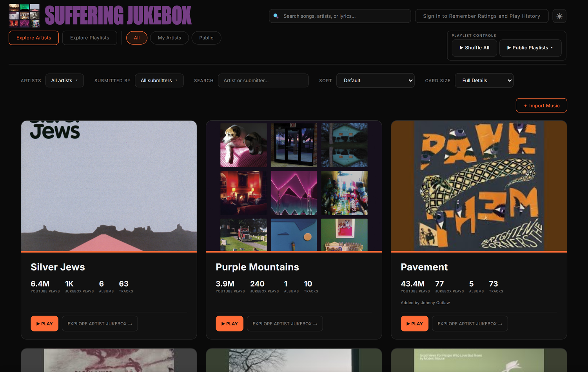Click Purple Mountains 240 jukebox plays stat
The width and height of the screenshot is (588, 372).
point(264,286)
